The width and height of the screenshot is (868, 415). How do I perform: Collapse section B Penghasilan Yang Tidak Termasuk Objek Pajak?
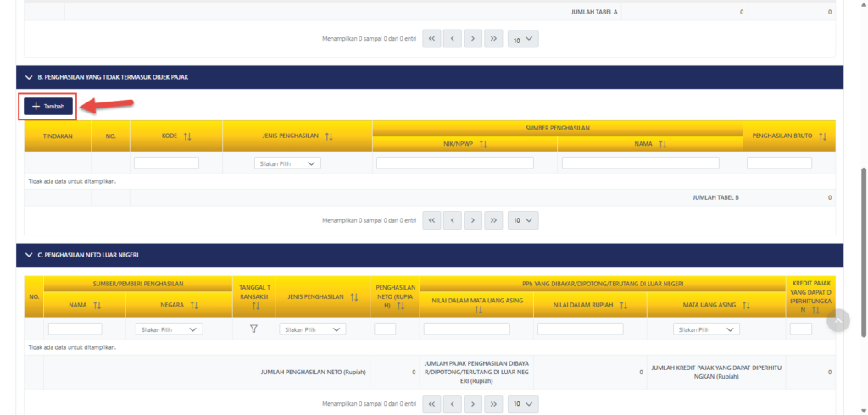(29, 77)
